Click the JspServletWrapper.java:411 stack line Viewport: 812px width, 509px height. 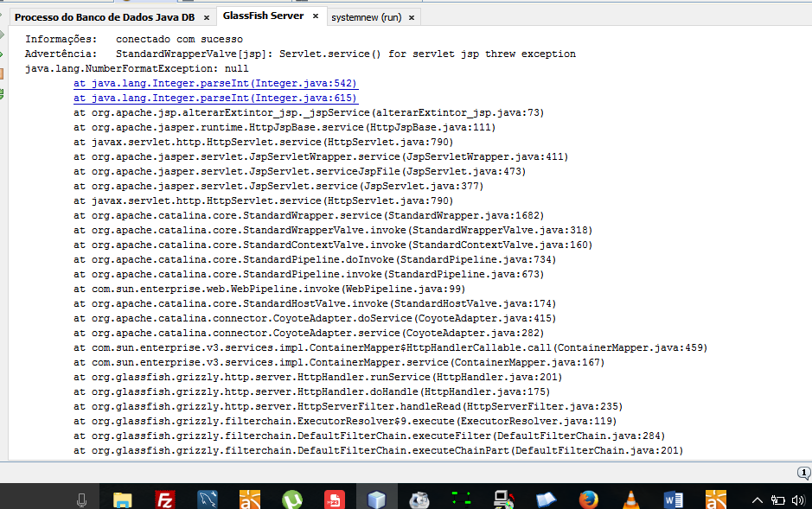click(321, 156)
